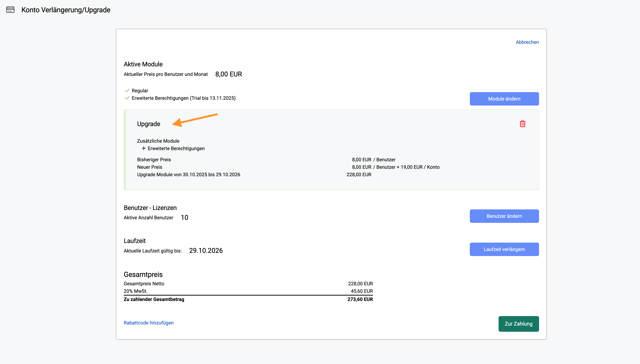Click the plus icon before Erweiterte Berechtigungen

click(x=143, y=148)
